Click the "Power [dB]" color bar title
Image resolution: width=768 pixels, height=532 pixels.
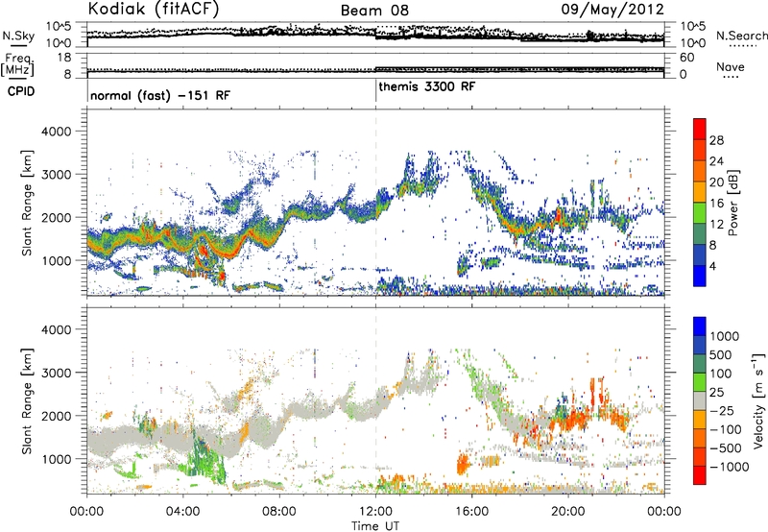point(733,203)
